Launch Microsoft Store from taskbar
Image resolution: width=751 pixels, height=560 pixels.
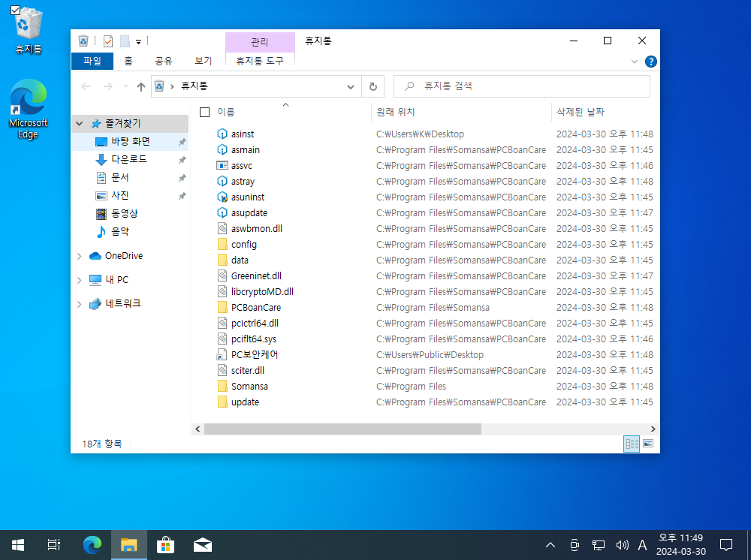click(x=165, y=545)
